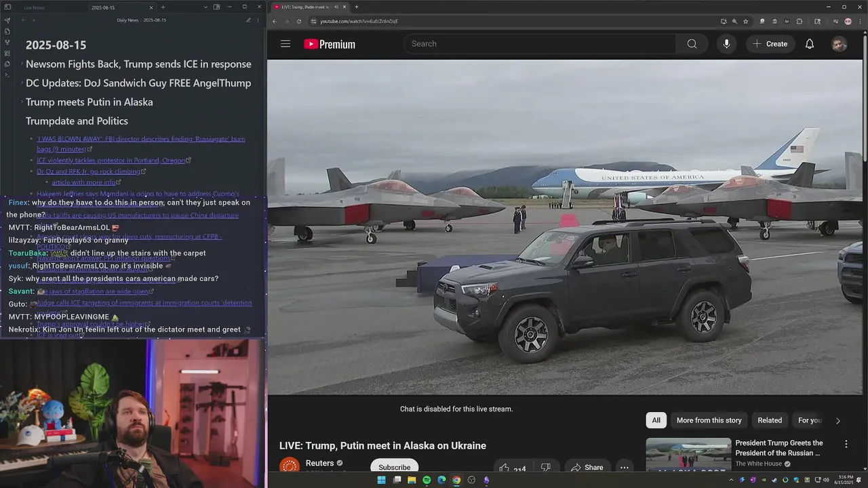Open more actions ellipsis below video
The image size is (868, 488).
(x=624, y=468)
